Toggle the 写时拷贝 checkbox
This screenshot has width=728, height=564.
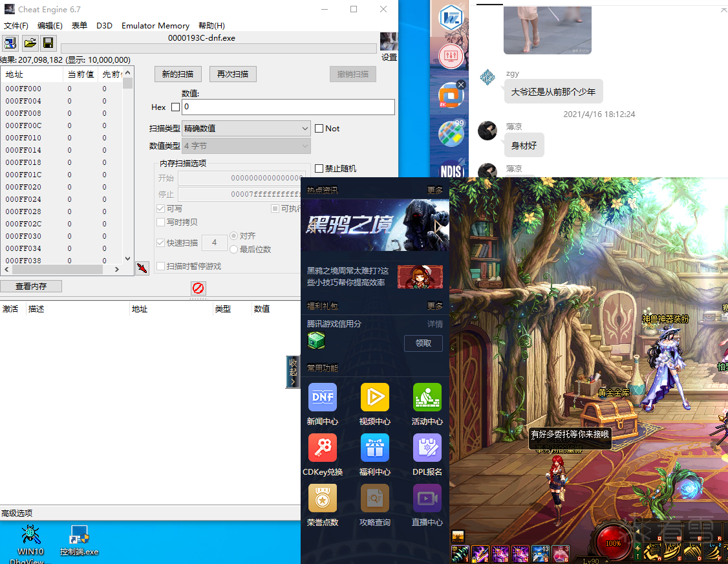coord(160,222)
